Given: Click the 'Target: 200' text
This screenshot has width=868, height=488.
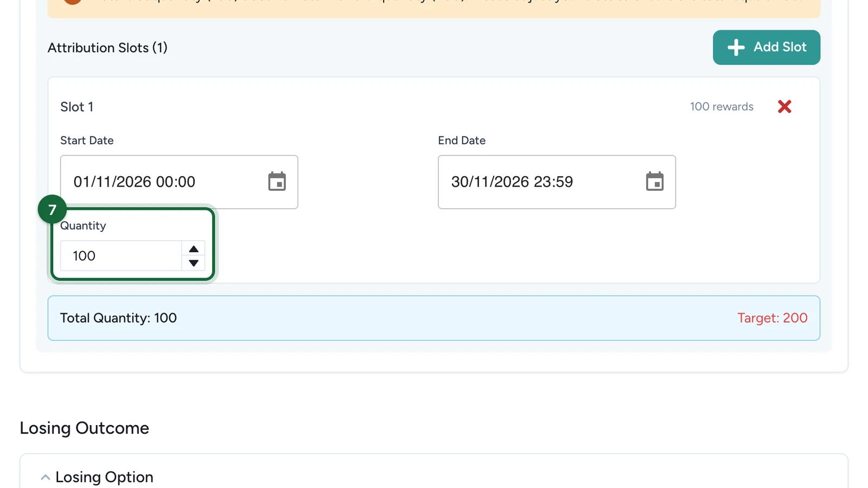Looking at the screenshot, I should point(773,318).
